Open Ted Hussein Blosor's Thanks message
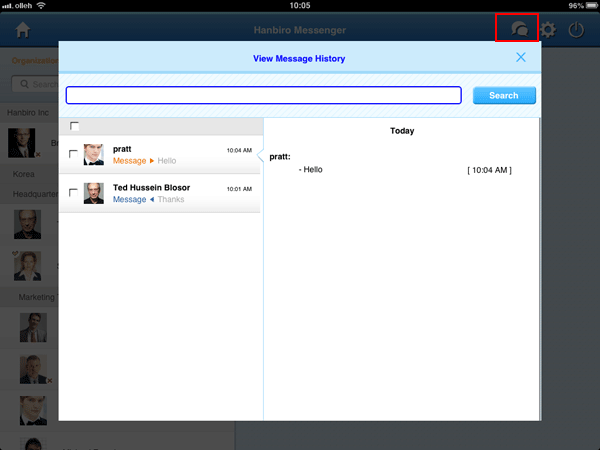The width and height of the screenshot is (600, 450). (x=170, y=193)
